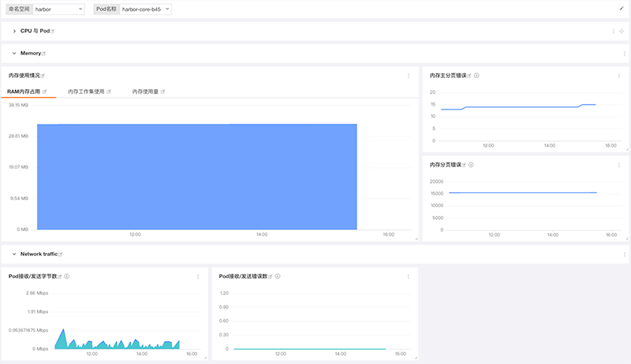The height and width of the screenshot is (364, 631).
Task: Click info icon next to Pod接收/发送字节数
Action: point(67,276)
